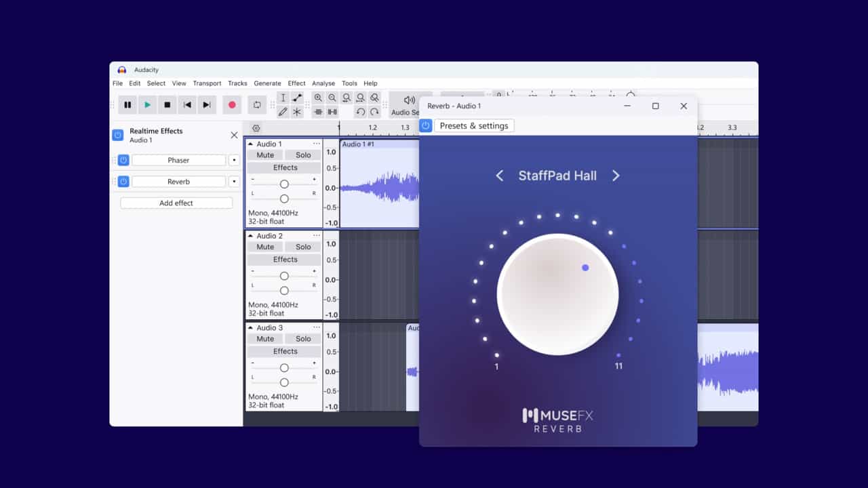Switch to next reverb preset arrow
Image resolution: width=868 pixels, height=488 pixels.
[x=616, y=176]
